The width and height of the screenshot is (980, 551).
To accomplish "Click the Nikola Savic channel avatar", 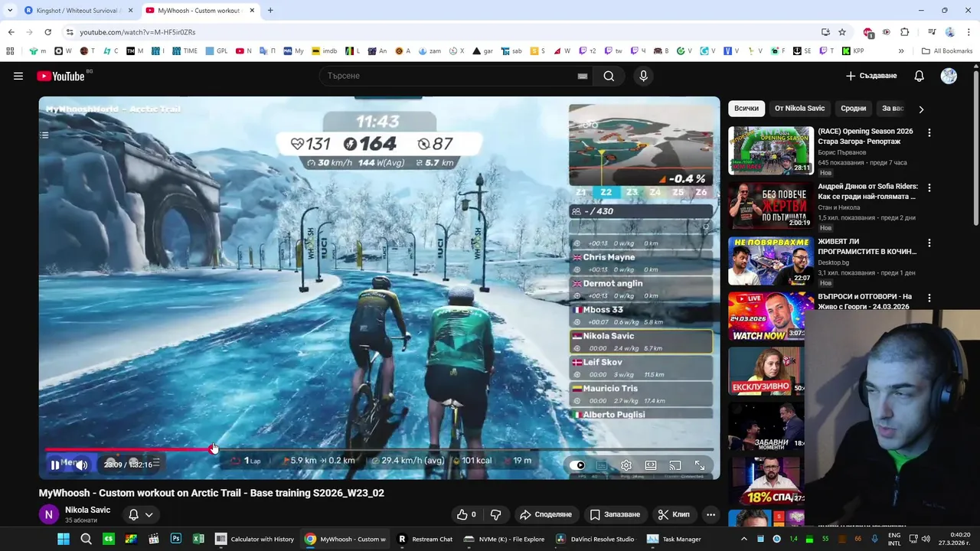I will tap(48, 514).
